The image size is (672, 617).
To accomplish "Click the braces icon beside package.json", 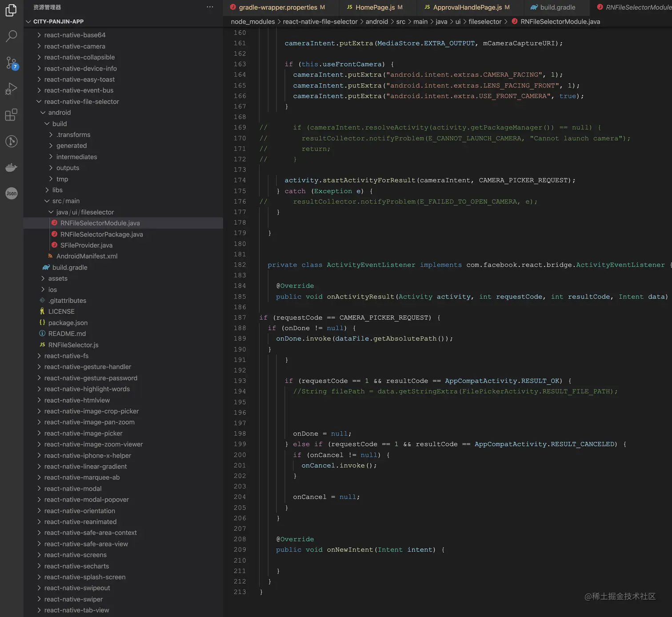I will (x=42, y=322).
